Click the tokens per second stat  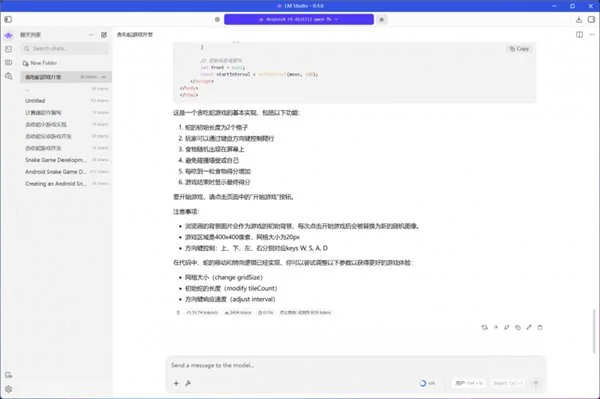pyautogui.click(x=202, y=313)
